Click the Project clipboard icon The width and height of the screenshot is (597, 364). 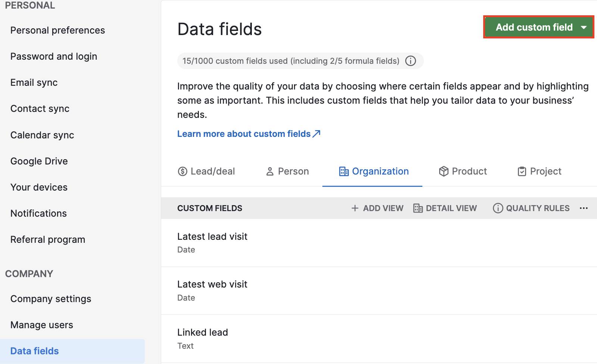[521, 171]
